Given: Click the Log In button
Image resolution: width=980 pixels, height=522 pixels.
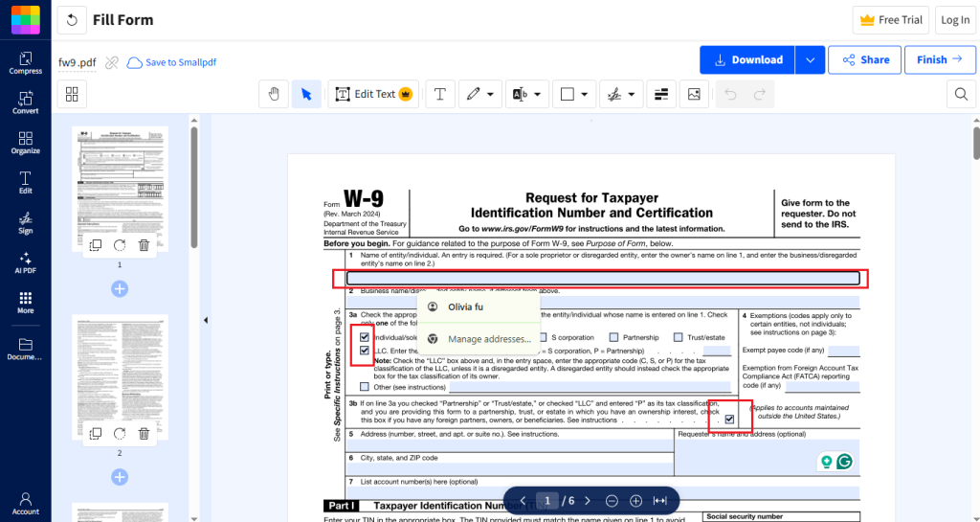Looking at the screenshot, I should (955, 20).
